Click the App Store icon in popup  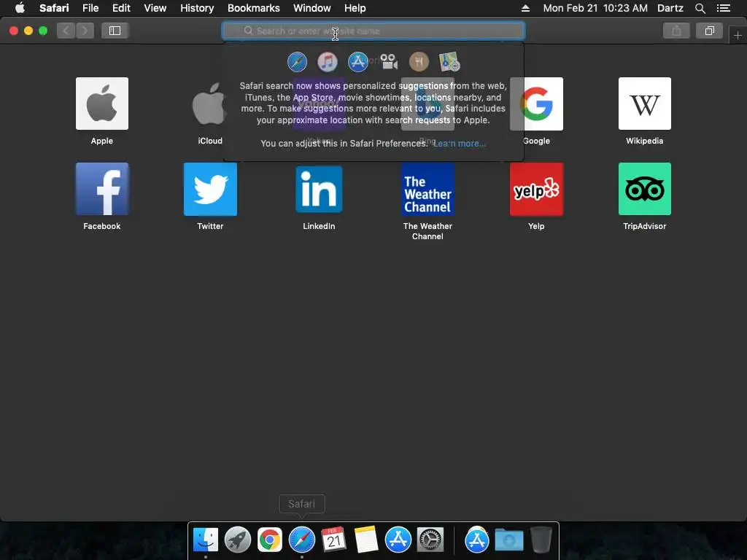pyautogui.click(x=357, y=62)
